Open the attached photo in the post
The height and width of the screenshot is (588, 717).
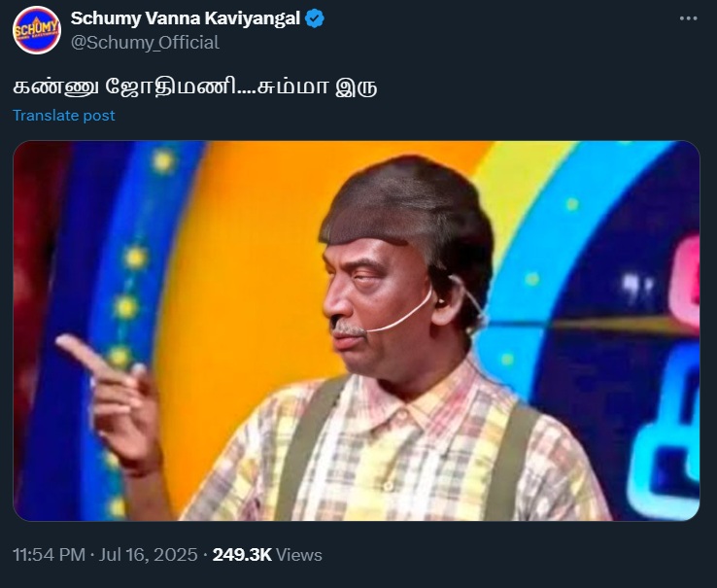point(356,330)
